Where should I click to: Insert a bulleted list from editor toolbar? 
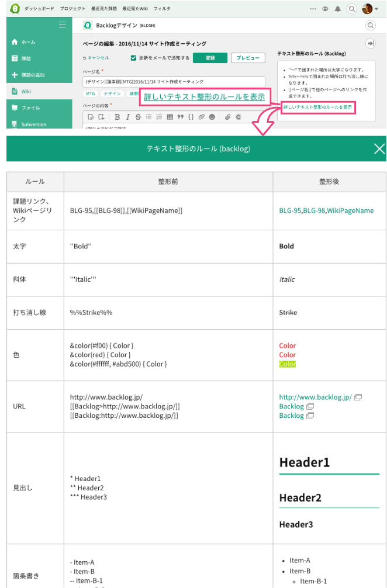148,117
